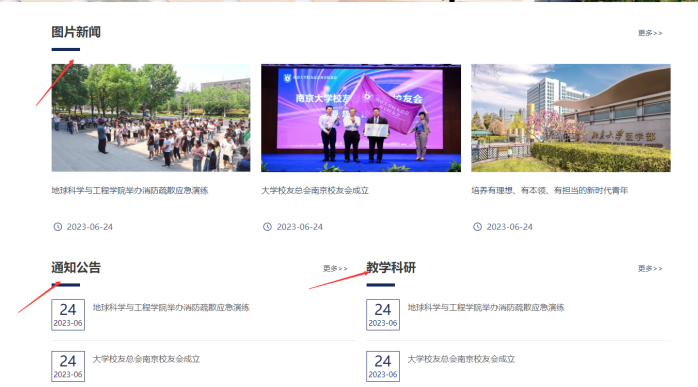Click the clock icon under the third news photo
The image size is (698, 387).
tap(477, 227)
